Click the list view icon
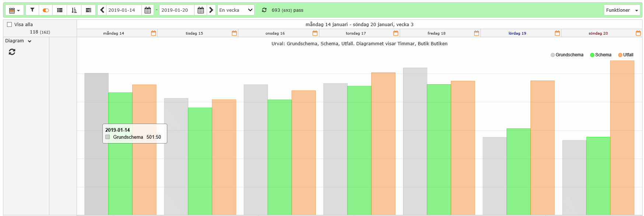The image size is (644, 216). 60,10
